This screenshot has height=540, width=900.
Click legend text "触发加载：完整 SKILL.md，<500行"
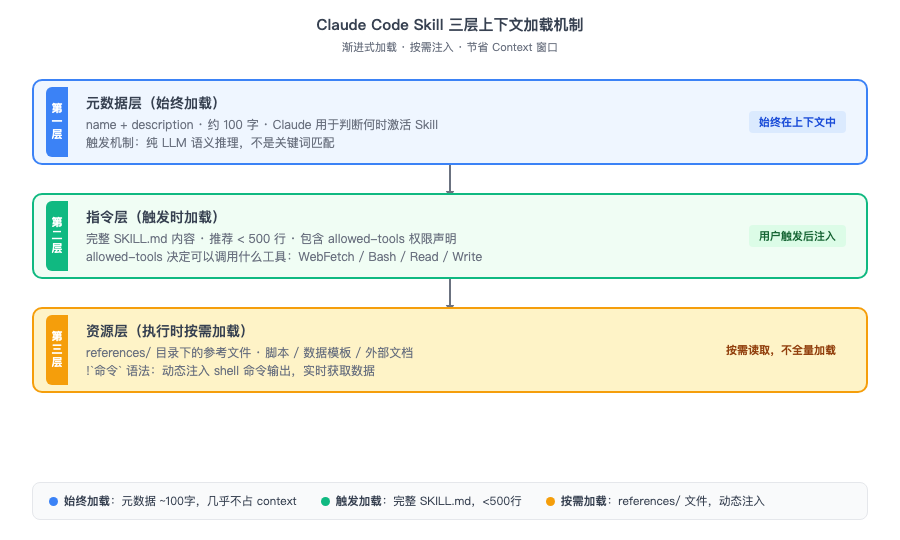429,501
